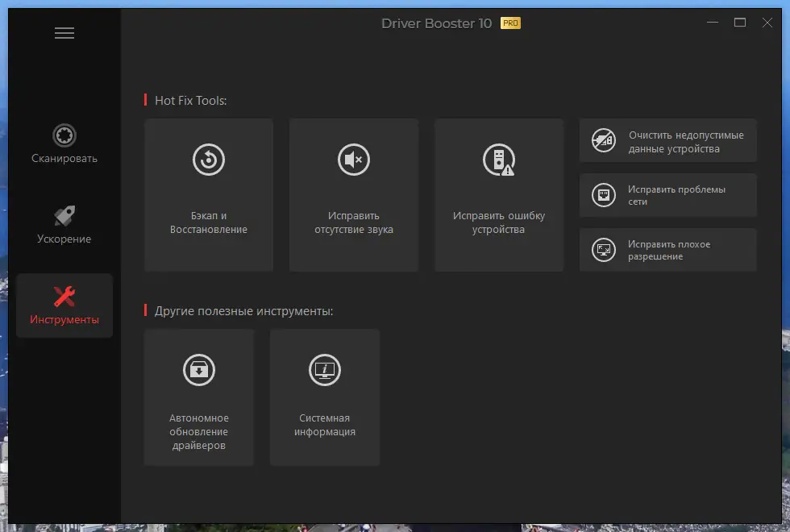Image resolution: width=790 pixels, height=532 pixels.
Task: Click the offline driver update icon
Action: pos(199,370)
